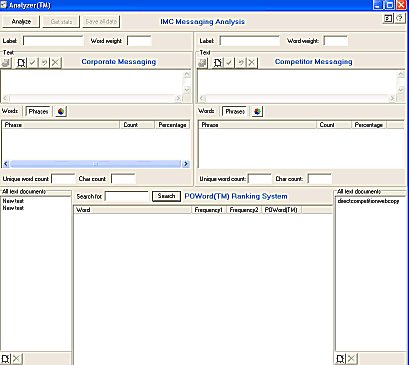This screenshot has width=409, height=365.
Task: Click the Word weight field in Corporate Messaging panel
Action: 139,41
